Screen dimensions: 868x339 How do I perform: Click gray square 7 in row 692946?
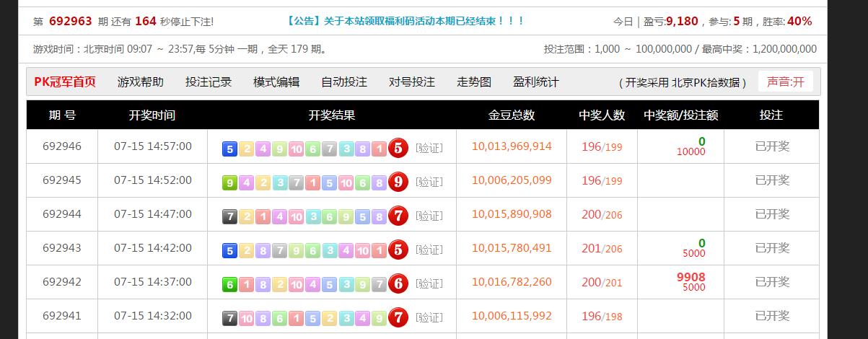pos(329,149)
